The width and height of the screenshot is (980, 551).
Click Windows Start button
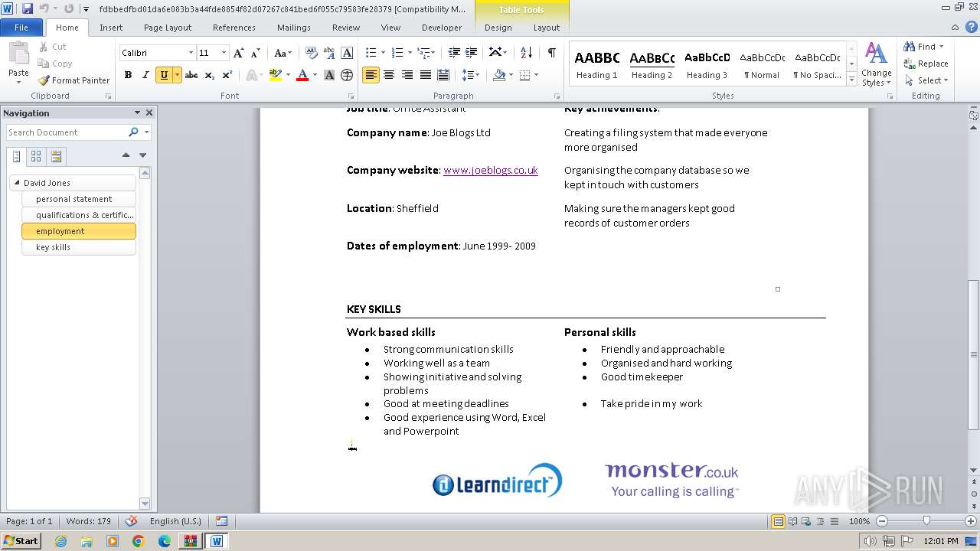[x=21, y=541]
